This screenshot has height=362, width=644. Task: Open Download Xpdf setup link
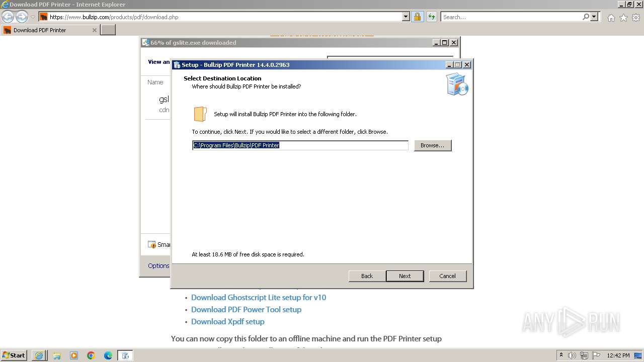coord(227,321)
